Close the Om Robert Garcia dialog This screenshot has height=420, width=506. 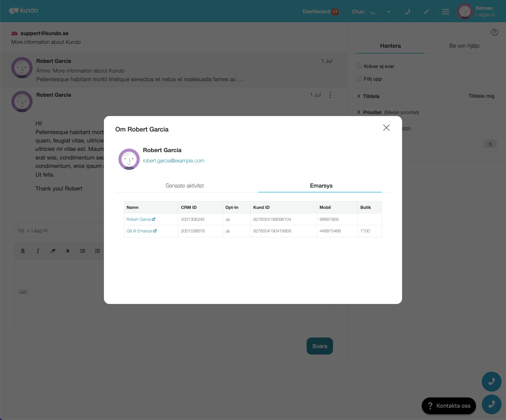[x=386, y=128]
